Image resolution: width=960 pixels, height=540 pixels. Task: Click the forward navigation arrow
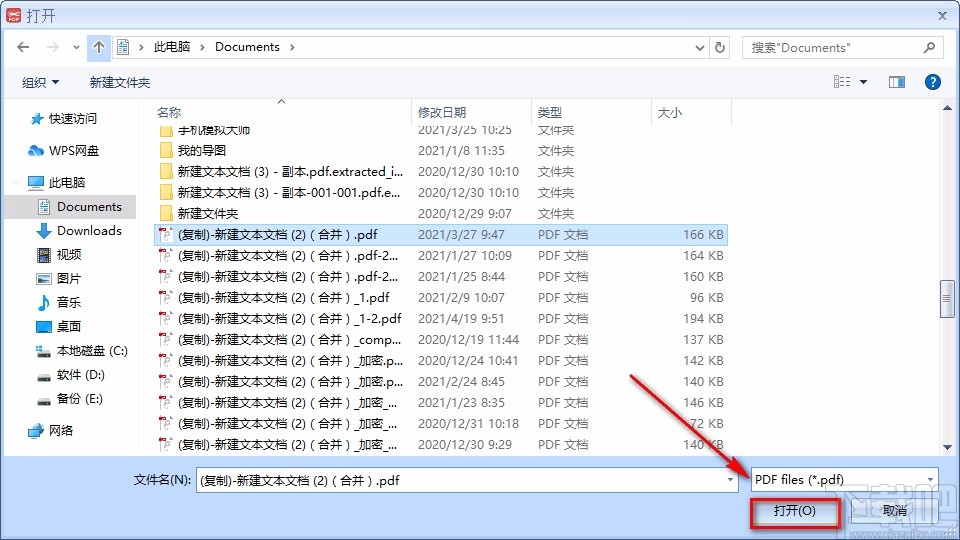pos(53,47)
